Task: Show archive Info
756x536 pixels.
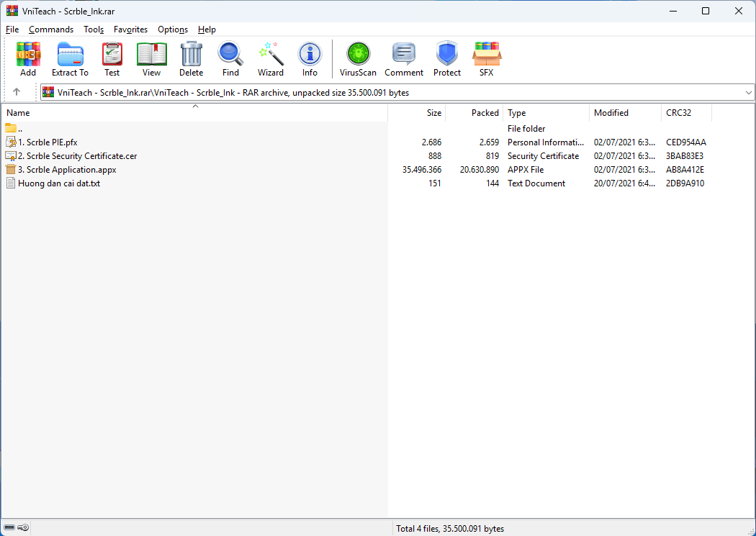Action: coord(310,59)
